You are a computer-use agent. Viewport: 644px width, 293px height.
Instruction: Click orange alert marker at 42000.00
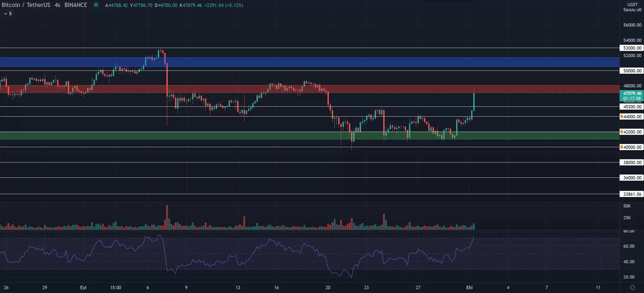[x=621, y=132]
